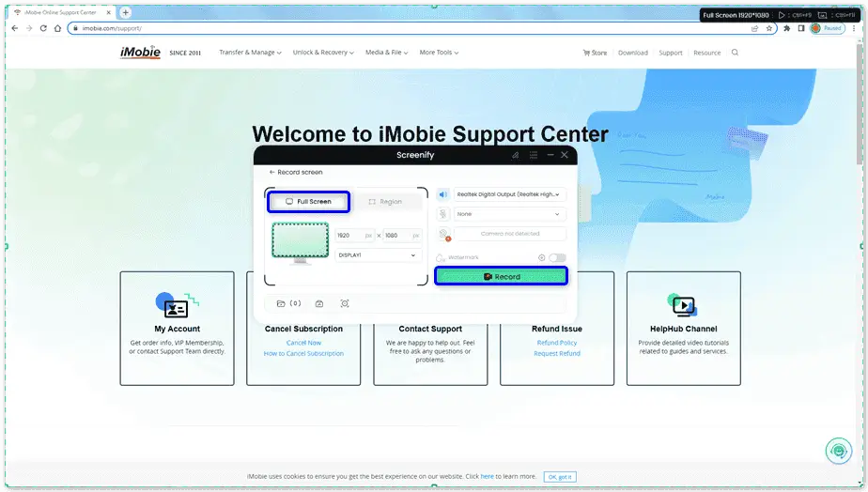Toggle the Watermark switch

click(557, 257)
